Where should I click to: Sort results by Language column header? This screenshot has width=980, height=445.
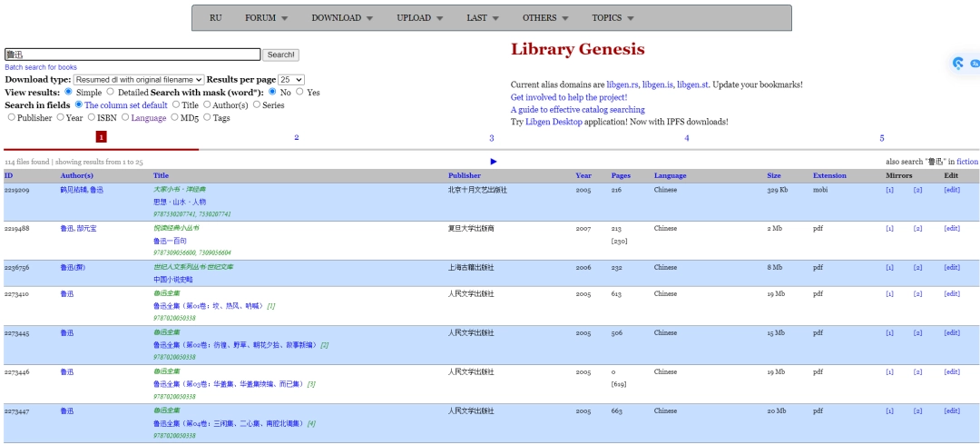click(670, 176)
